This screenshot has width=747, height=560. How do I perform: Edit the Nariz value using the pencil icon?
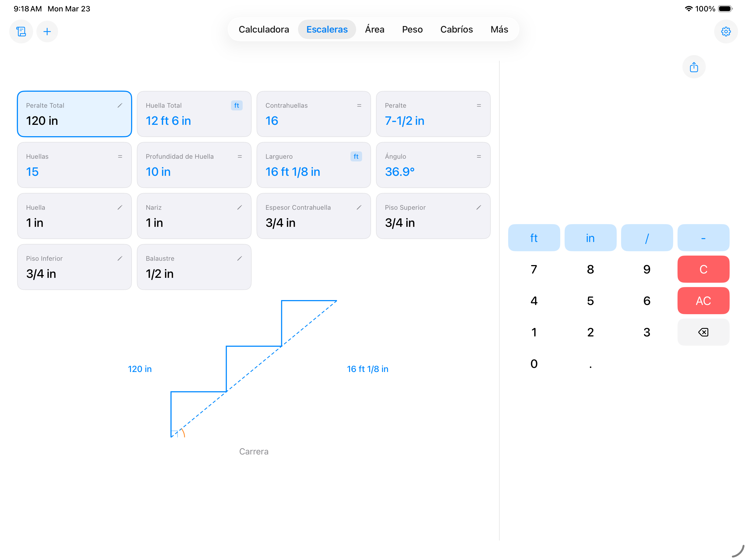point(240,208)
